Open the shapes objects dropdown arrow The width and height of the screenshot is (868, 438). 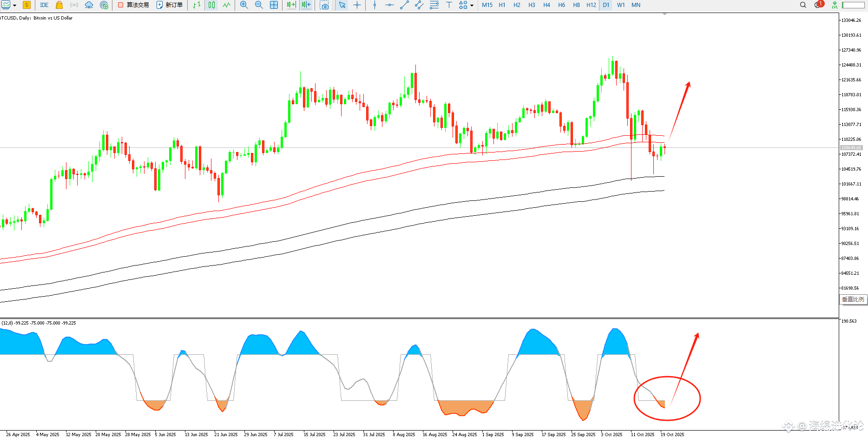pos(472,6)
